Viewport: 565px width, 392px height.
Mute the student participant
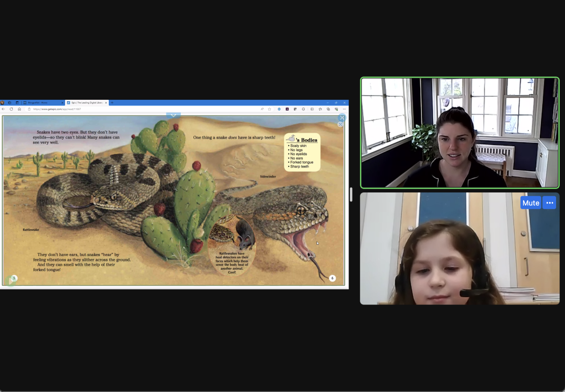click(531, 203)
